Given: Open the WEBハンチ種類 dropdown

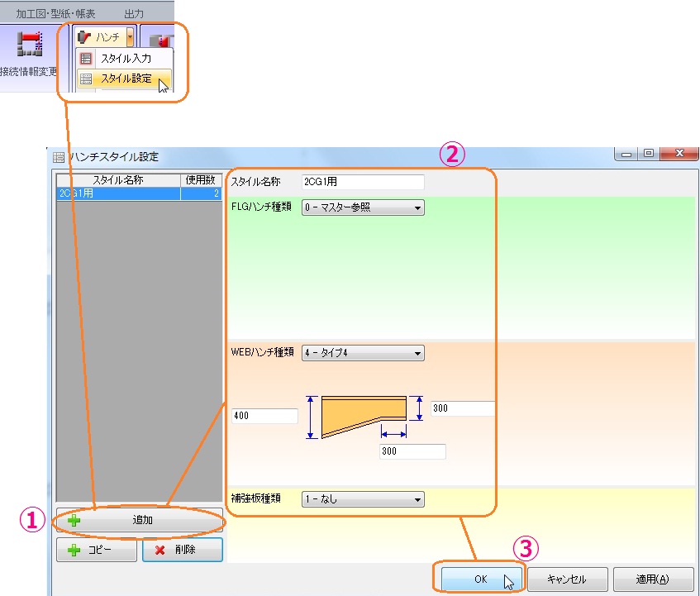Looking at the screenshot, I should (x=363, y=353).
